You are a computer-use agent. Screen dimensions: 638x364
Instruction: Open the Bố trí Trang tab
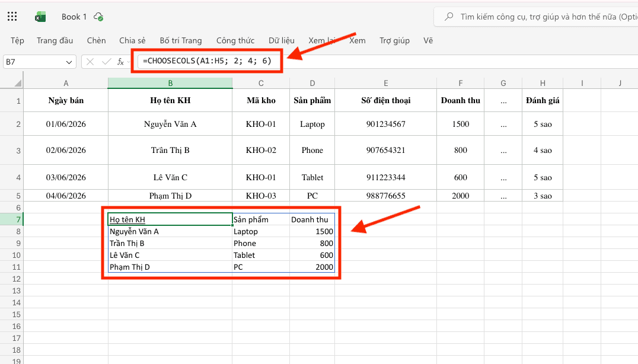[x=181, y=40]
